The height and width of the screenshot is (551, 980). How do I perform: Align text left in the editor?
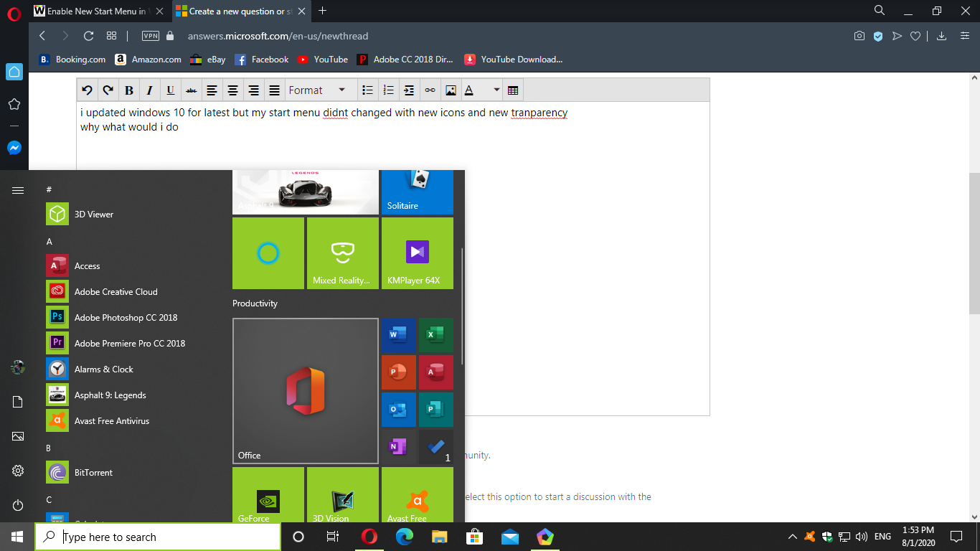[x=212, y=90]
